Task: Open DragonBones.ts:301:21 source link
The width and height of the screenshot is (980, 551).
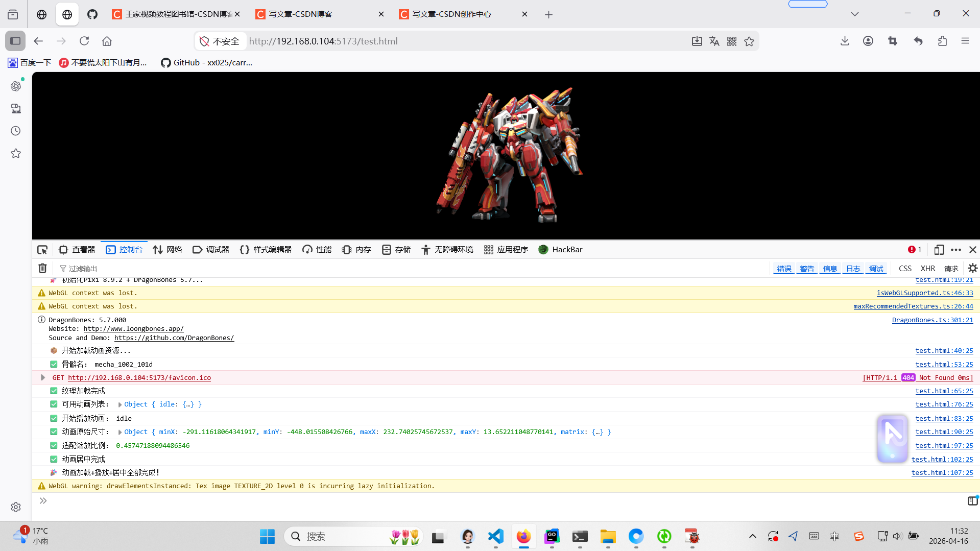Action: pos(933,320)
